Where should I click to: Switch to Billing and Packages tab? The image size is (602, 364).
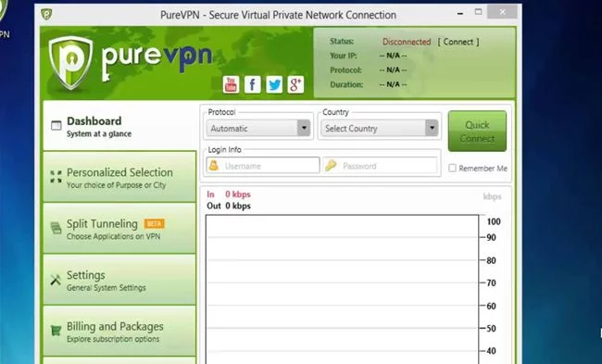point(119,331)
